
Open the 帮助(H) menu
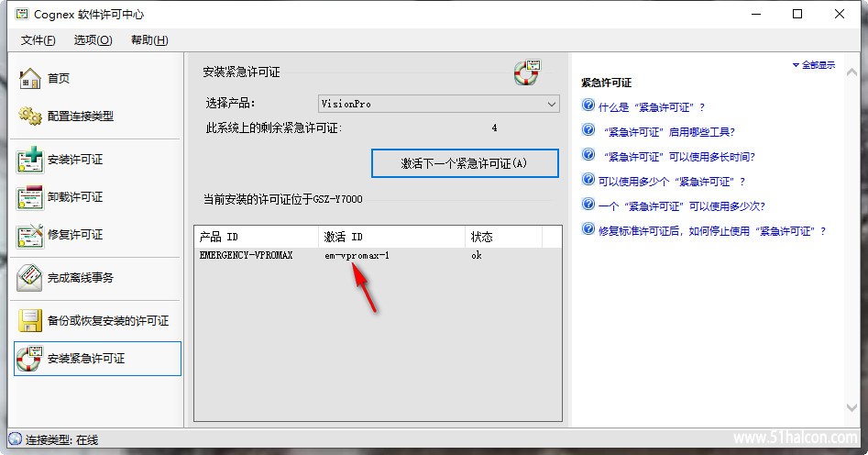pos(149,40)
